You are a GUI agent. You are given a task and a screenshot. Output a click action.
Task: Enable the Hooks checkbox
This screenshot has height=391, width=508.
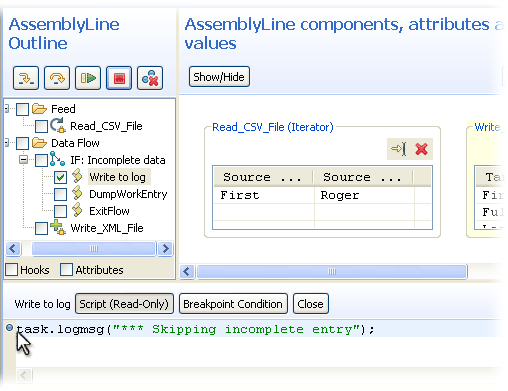[12, 269]
